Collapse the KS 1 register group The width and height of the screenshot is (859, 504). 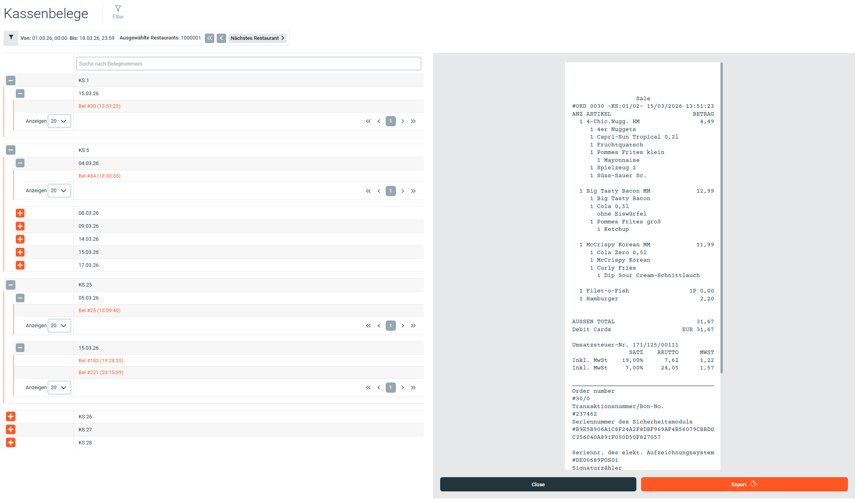pyautogui.click(x=11, y=81)
